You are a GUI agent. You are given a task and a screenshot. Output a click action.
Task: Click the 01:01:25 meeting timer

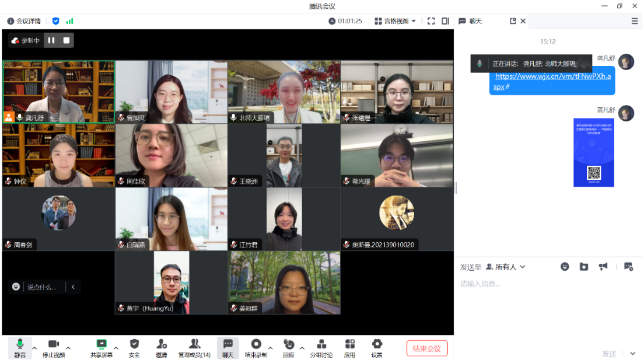pyautogui.click(x=345, y=21)
